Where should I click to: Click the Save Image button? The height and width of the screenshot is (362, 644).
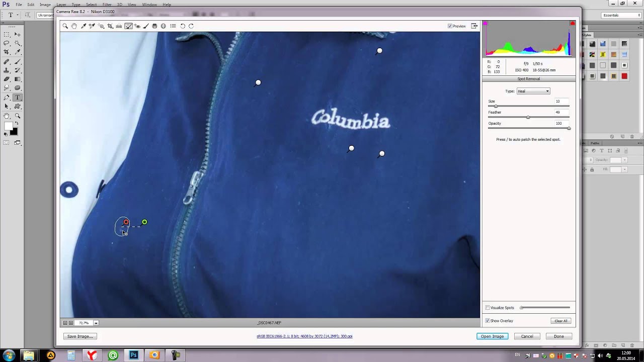click(80, 336)
